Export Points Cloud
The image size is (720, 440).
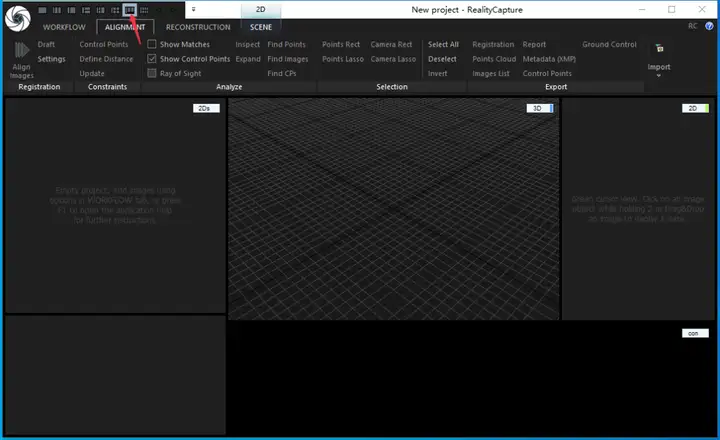tap(494, 59)
